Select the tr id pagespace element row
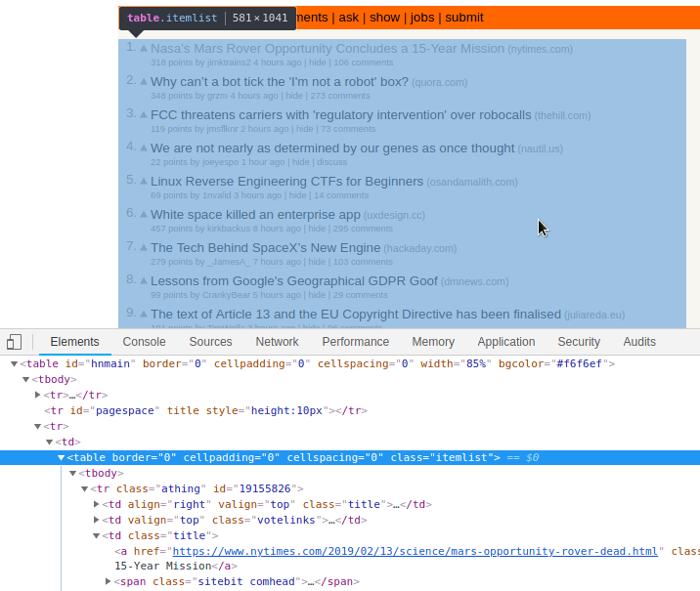Screen dimensions: 700x591 [205, 411]
